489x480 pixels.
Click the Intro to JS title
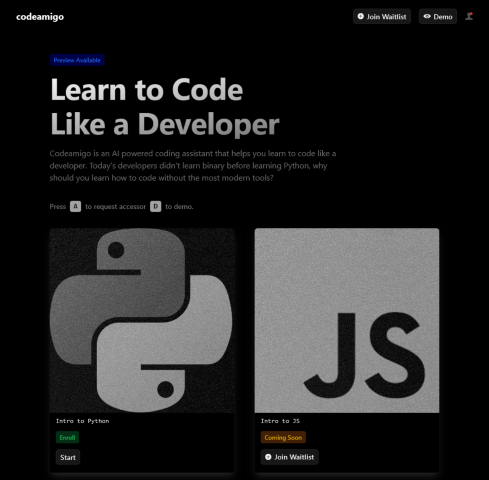coord(280,421)
